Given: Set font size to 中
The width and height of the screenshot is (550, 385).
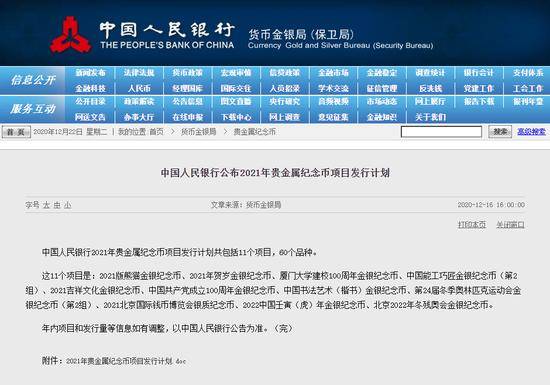Looking at the screenshot, I should click(57, 205).
